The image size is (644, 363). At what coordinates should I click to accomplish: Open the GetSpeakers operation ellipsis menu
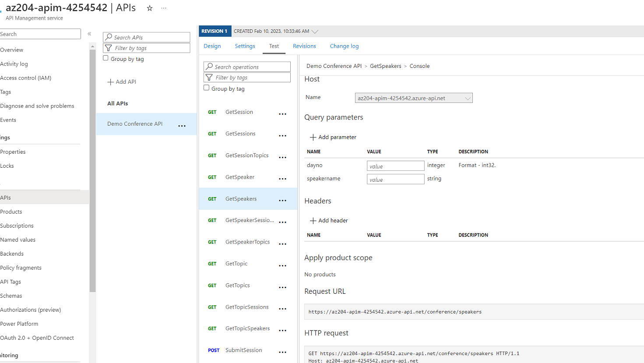283,201
